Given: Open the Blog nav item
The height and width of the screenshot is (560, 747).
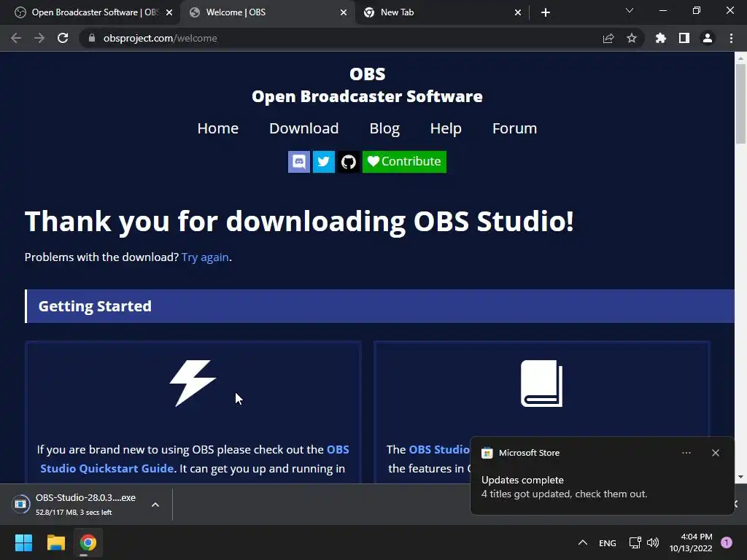Looking at the screenshot, I should (x=384, y=128).
